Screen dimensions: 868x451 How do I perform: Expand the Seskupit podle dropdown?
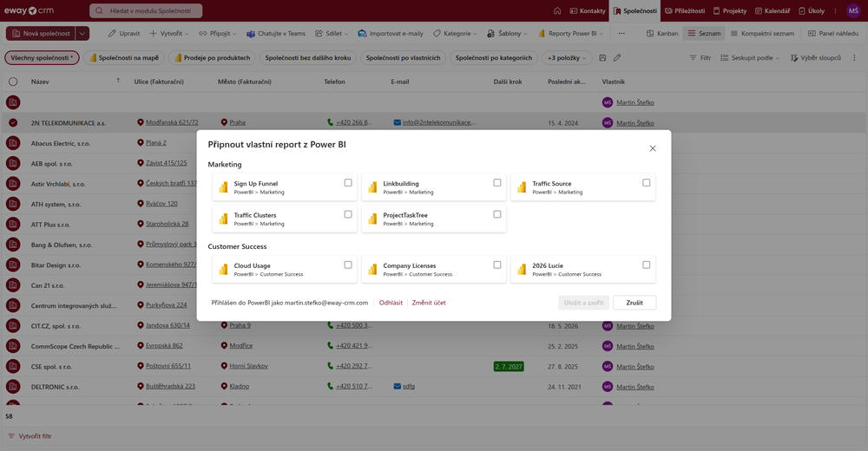click(777, 58)
